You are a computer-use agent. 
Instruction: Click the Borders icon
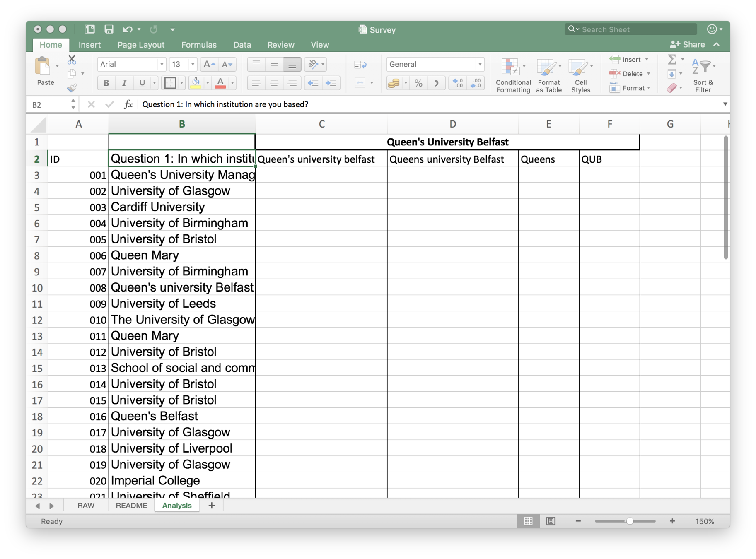[x=170, y=83]
